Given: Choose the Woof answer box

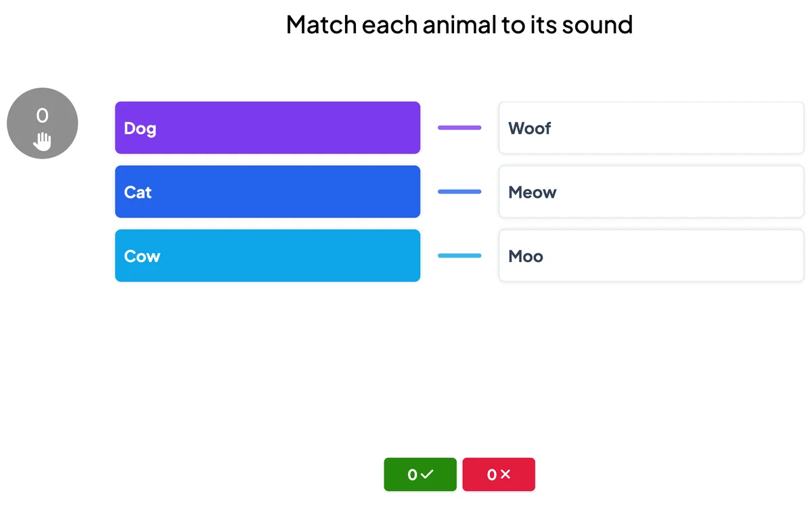Looking at the screenshot, I should pos(651,127).
